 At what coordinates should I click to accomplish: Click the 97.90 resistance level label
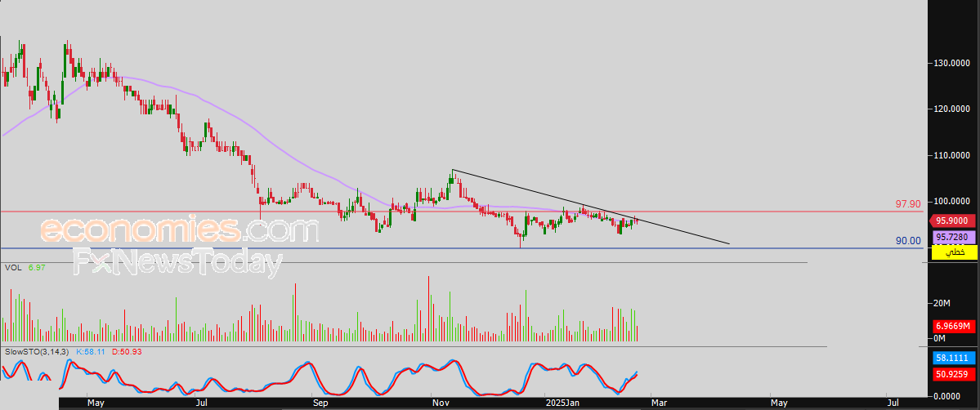click(x=908, y=203)
